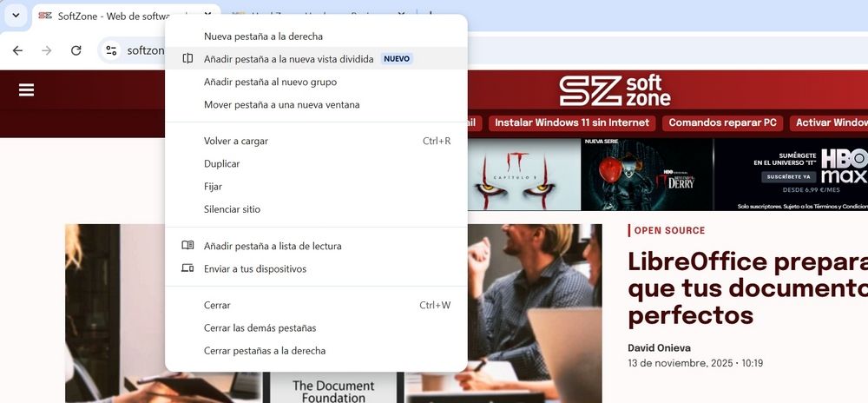868x403 pixels.
Task: Click the SoftZone logo in header
Action: coord(615,91)
